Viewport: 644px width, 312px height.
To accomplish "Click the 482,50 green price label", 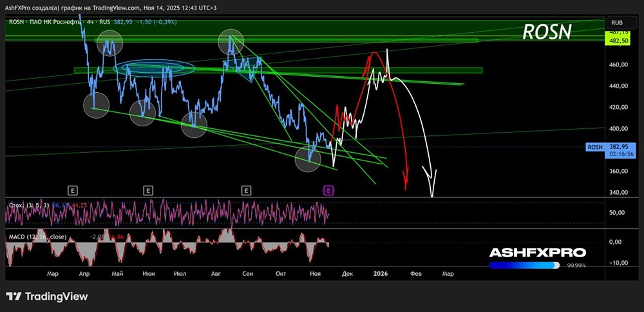I will coord(618,41).
